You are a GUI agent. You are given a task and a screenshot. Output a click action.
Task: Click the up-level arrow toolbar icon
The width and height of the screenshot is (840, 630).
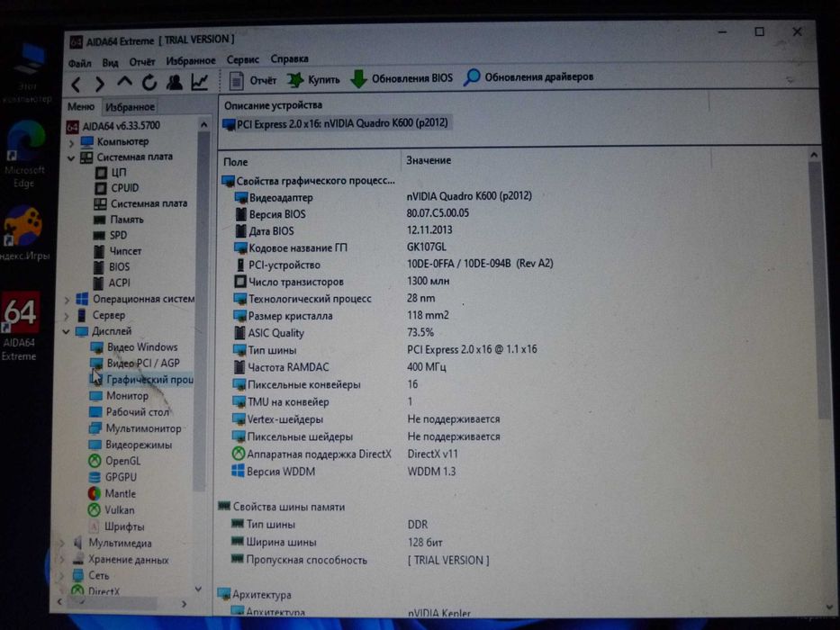point(124,82)
